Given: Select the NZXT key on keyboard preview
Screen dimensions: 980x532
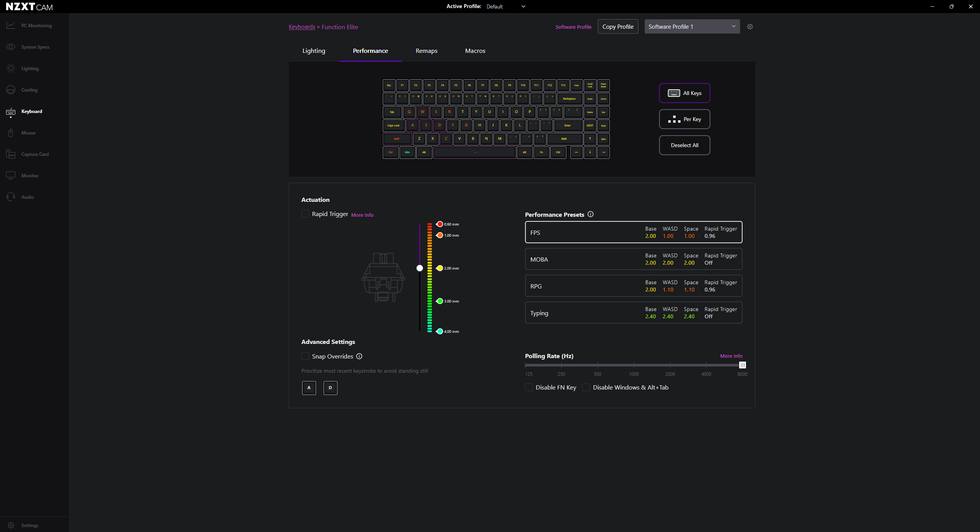Looking at the screenshot, I should [x=590, y=126].
